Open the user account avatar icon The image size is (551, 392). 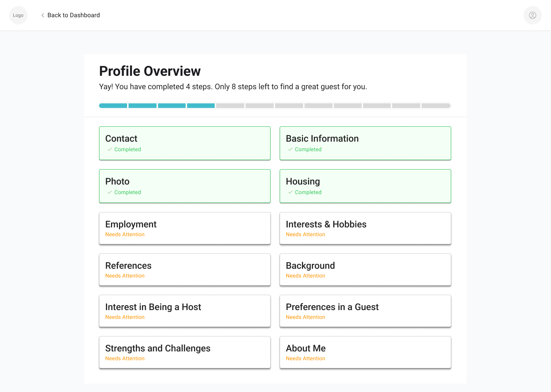(x=533, y=15)
